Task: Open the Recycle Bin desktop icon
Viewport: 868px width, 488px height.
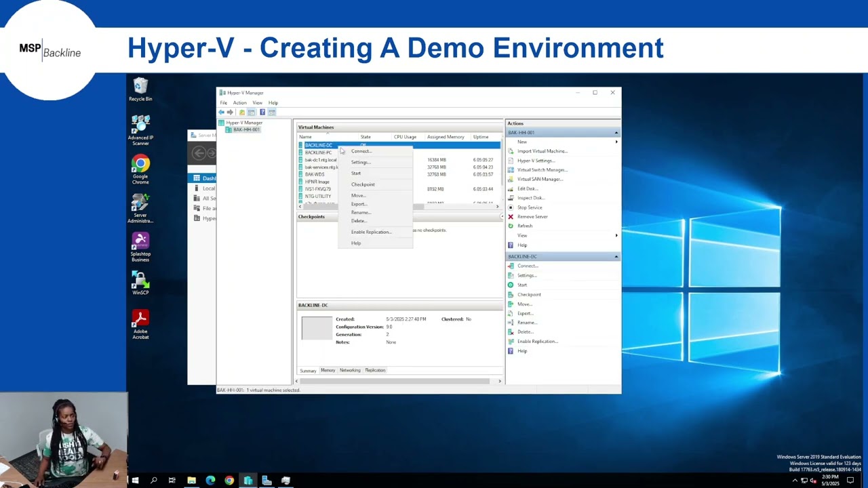Action: 140,89
